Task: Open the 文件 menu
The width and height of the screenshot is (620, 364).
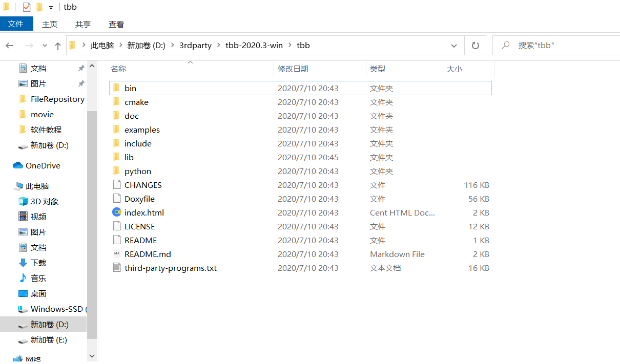Action: click(16, 24)
